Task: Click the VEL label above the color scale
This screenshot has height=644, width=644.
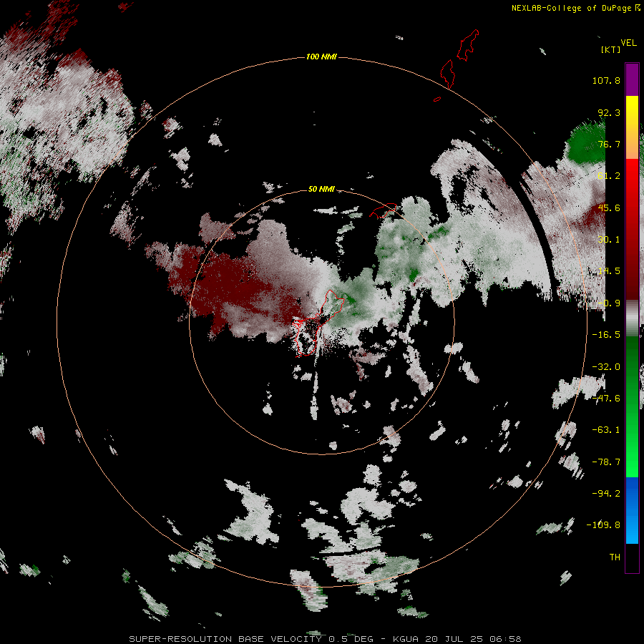Action: tap(628, 43)
